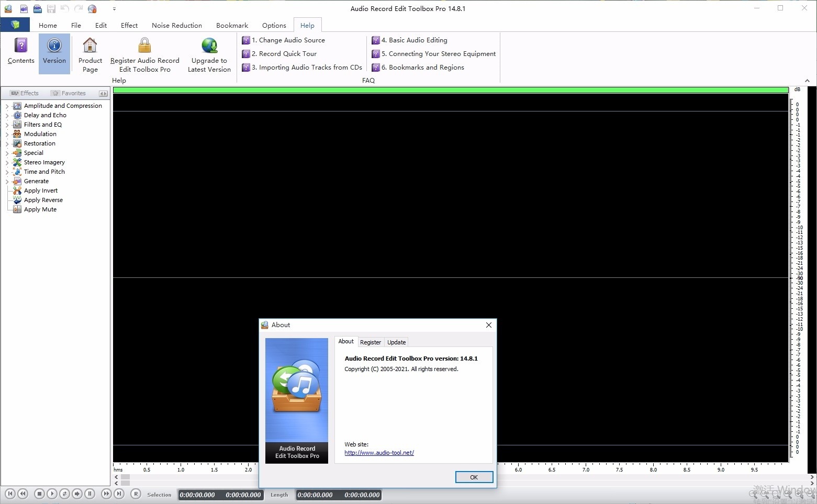Click OK in the About dialog

pyautogui.click(x=474, y=477)
